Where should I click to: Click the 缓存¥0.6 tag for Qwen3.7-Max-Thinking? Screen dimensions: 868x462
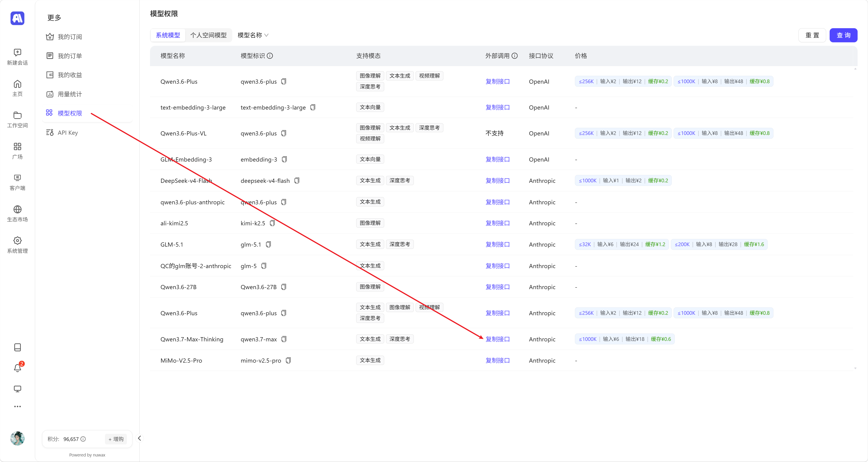pos(660,339)
